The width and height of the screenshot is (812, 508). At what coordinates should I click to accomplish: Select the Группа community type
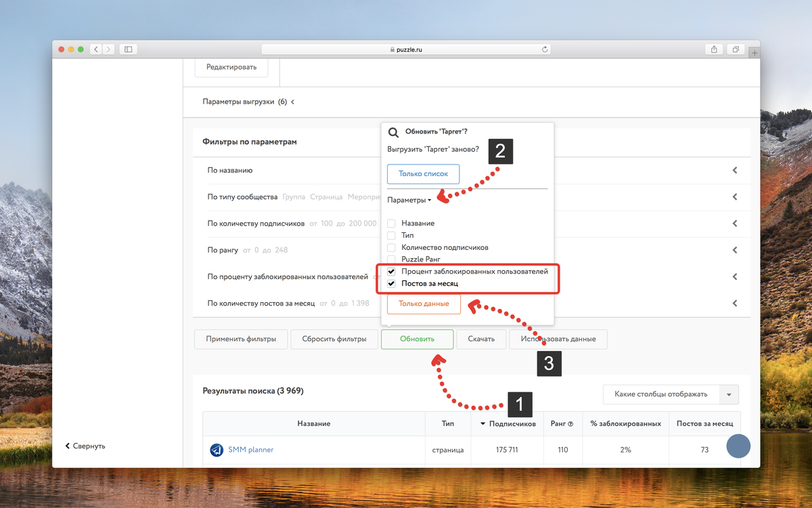(294, 197)
